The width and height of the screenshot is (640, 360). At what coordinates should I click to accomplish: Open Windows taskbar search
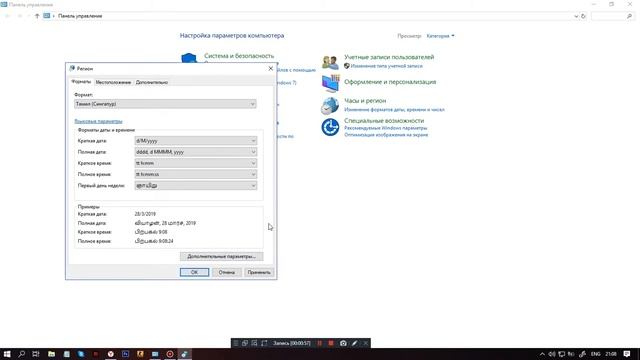(x=21, y=354)
